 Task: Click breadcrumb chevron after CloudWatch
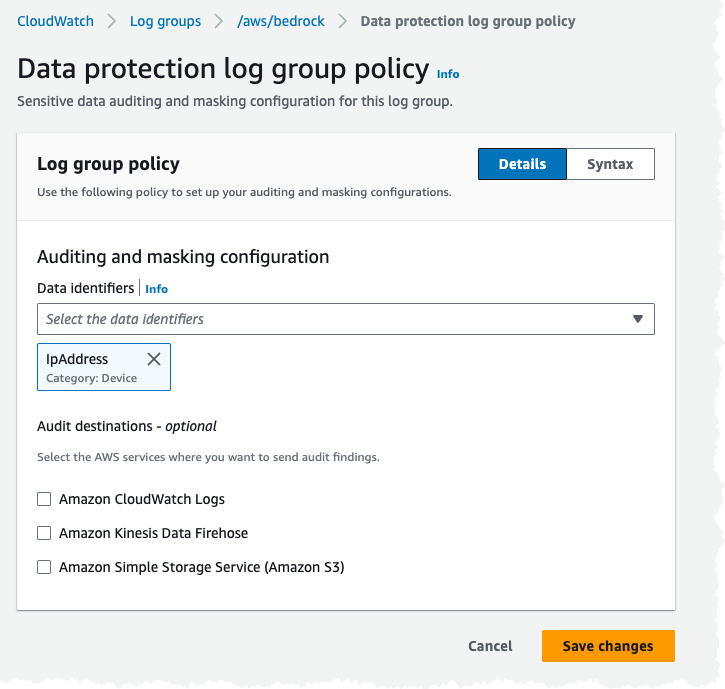coord(112,21)
